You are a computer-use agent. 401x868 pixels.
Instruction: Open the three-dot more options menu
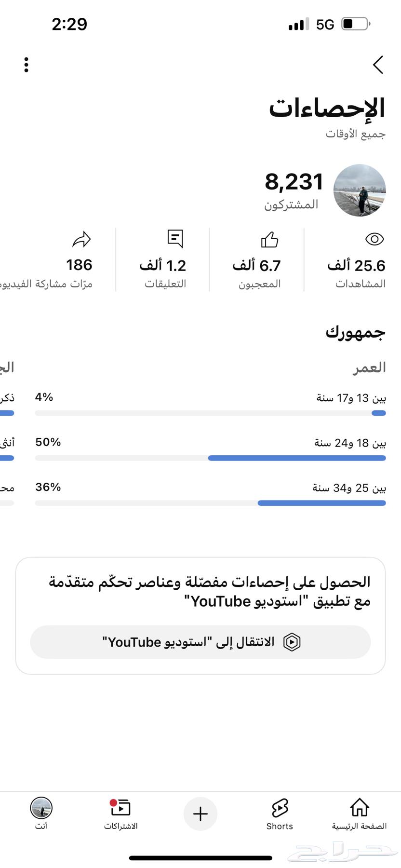(x=27, y=65)
